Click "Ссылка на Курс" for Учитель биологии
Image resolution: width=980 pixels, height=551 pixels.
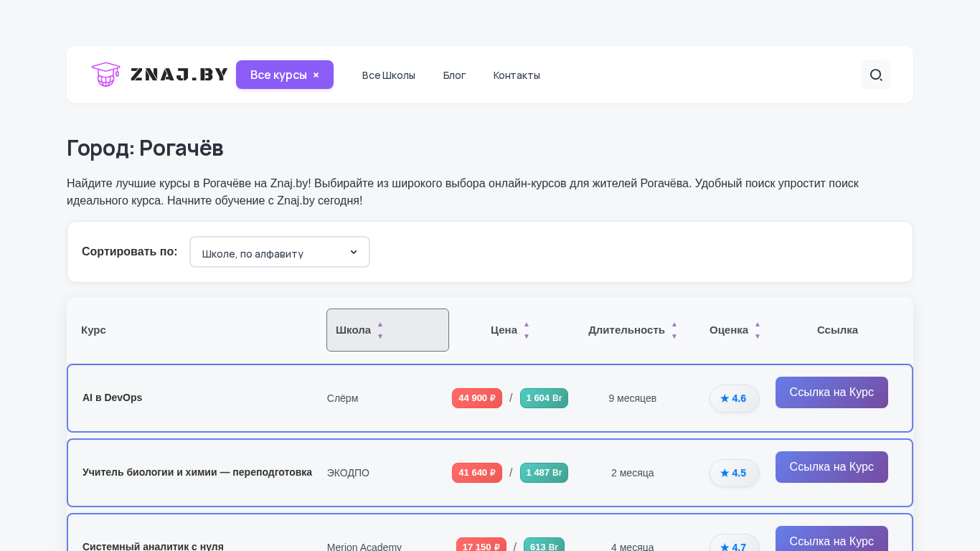(x=831, y=467)
